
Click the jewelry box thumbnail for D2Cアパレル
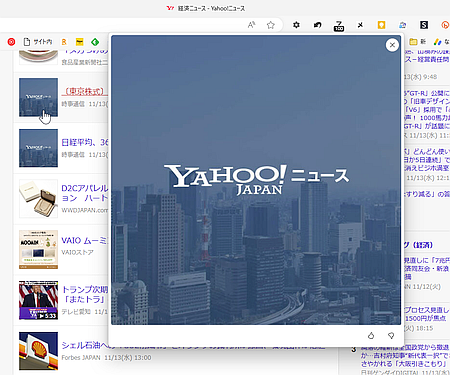coord(38,199)
